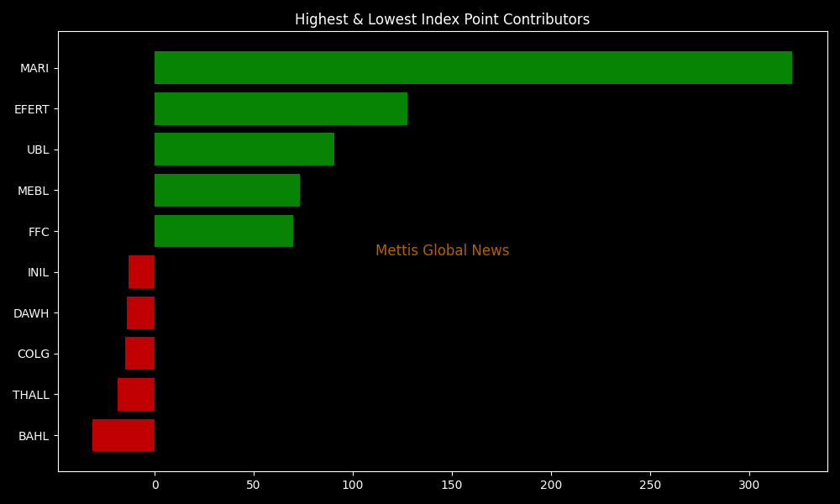This screenshot has width=840, height=504.
Task: Select the red BAHL bar
Action: tap(123, 435)
